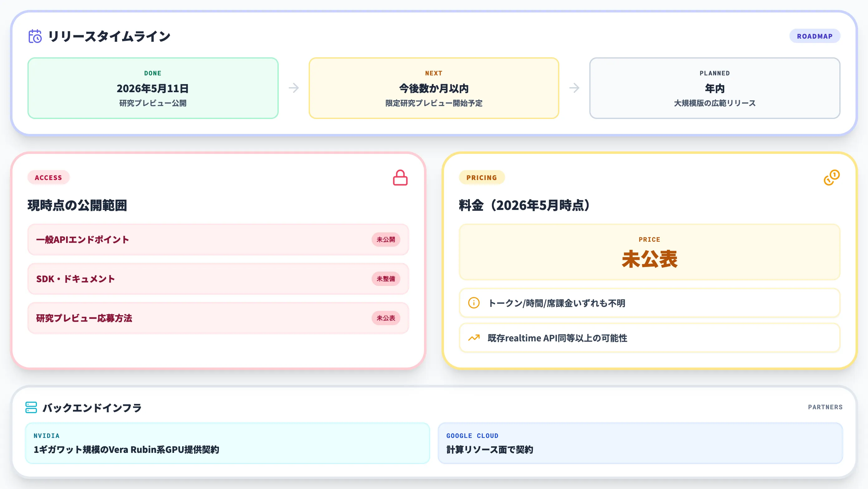
Task: Click the coins icon in PRICING card
Action: [832, 178]
